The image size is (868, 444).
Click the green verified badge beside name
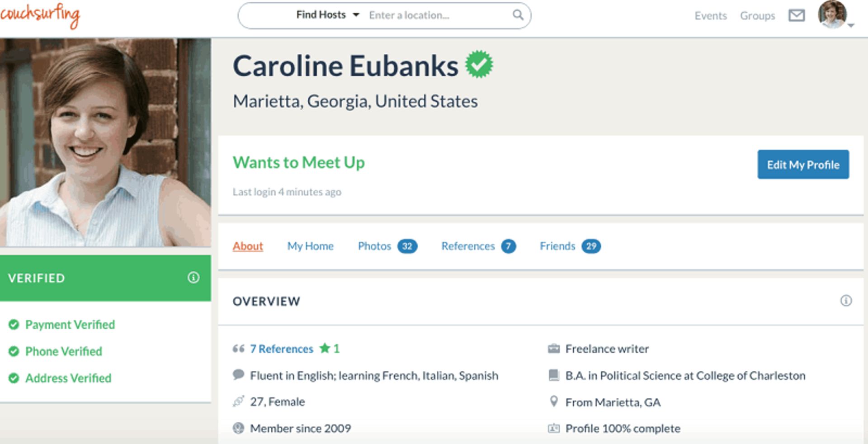pos(479,64)
